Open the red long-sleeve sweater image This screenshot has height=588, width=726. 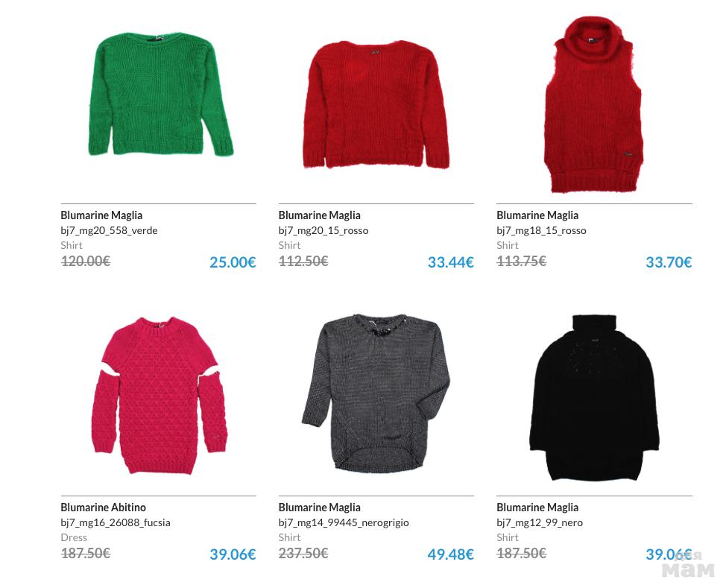pyautogui.click(x=376, y=104)
